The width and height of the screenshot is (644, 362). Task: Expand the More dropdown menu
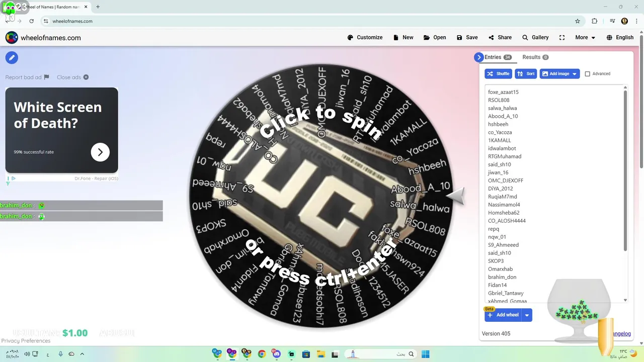[x=585, y=37]
